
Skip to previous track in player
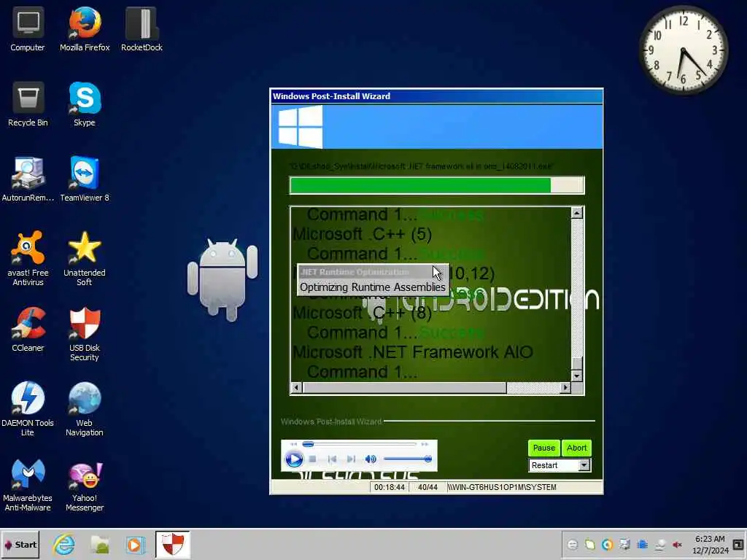(332, 459)
